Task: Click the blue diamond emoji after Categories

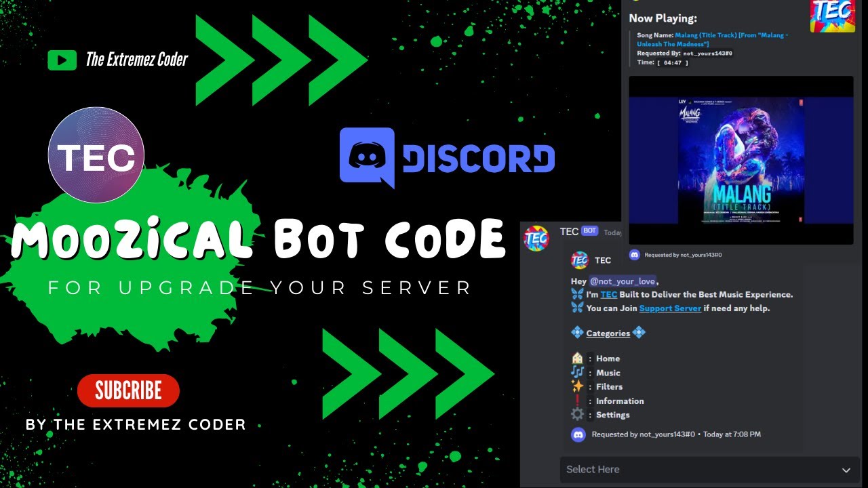Action: coord(639,333)
